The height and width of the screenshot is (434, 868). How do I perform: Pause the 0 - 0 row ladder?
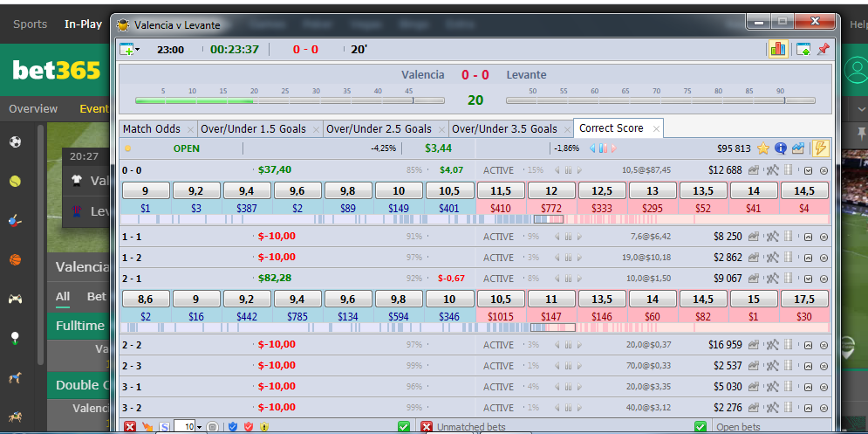[x=568, y=170]
